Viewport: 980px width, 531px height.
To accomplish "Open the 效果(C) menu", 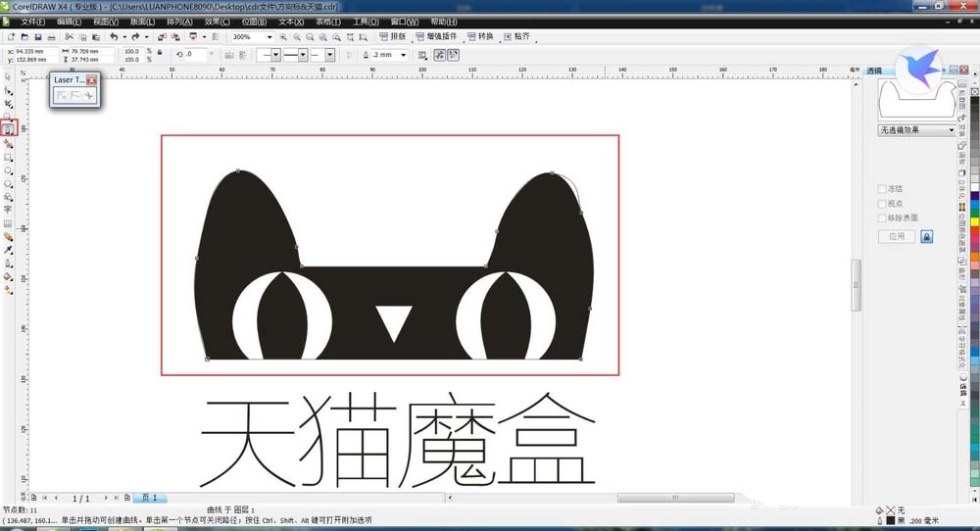I will (217, 22).
